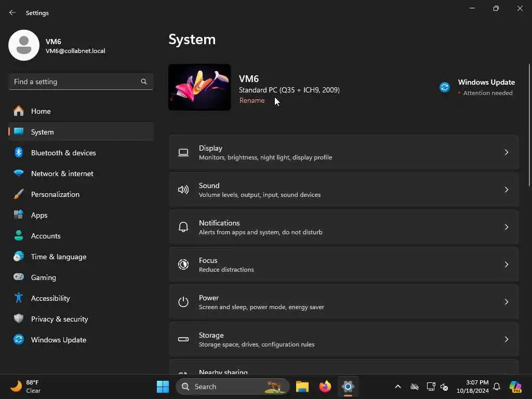Image resolution: width=532 pixels, height=399 pixels.
Task: Click the Sound speaker icon
Action: [x=183, y=190]
